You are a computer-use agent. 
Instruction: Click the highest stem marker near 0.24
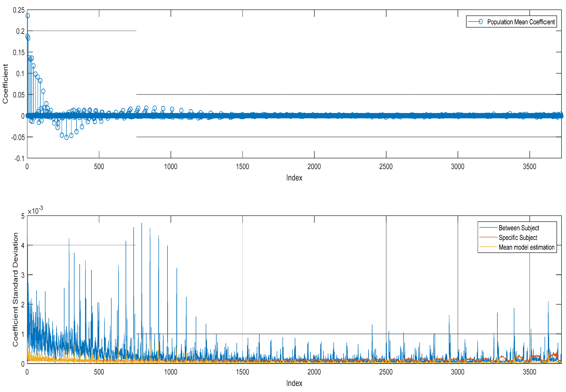(x=28, y=16)
